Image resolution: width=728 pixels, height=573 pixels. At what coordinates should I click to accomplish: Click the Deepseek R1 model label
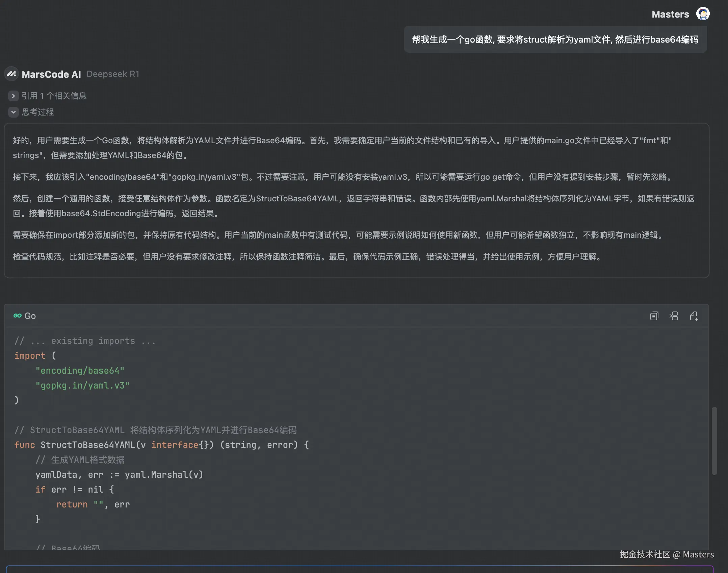click(x=113, y=74)
